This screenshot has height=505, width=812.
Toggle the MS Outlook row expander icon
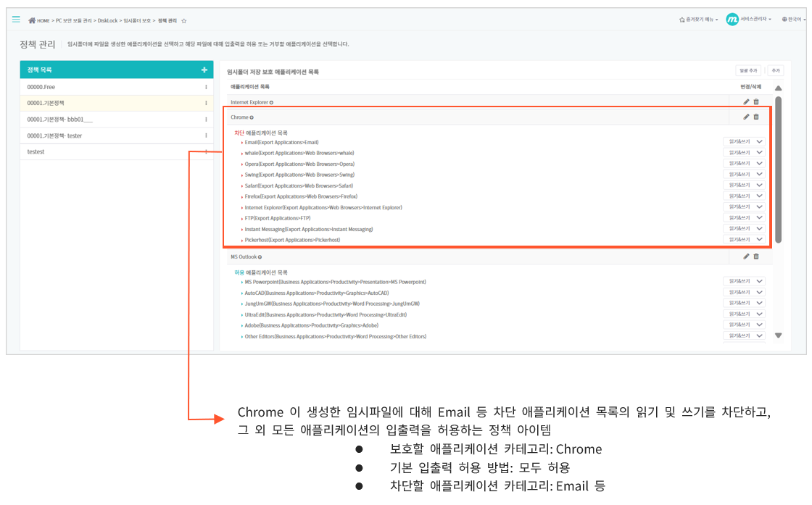click(x=260, y=257)
